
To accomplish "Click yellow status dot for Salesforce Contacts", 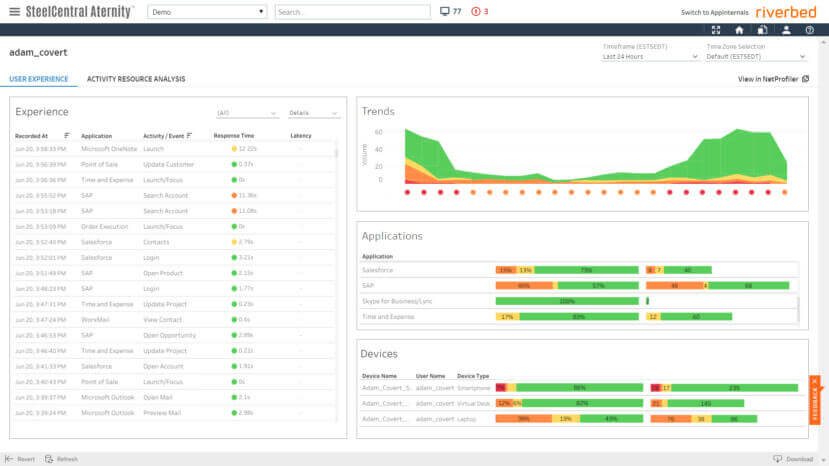I will point(234,242).
